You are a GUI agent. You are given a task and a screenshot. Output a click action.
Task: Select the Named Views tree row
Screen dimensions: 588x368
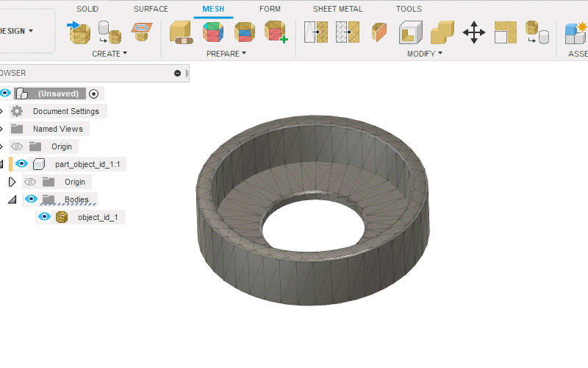[49, 129]
